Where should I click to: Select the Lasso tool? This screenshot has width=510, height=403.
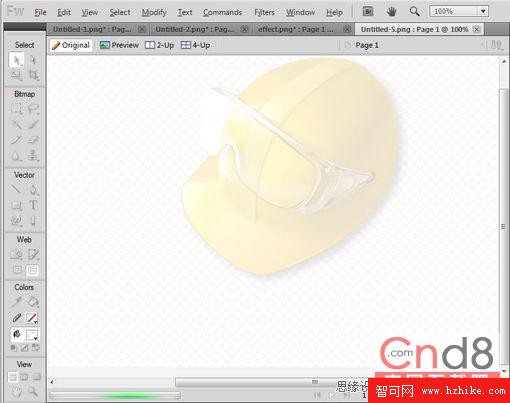tap(33, 109)
